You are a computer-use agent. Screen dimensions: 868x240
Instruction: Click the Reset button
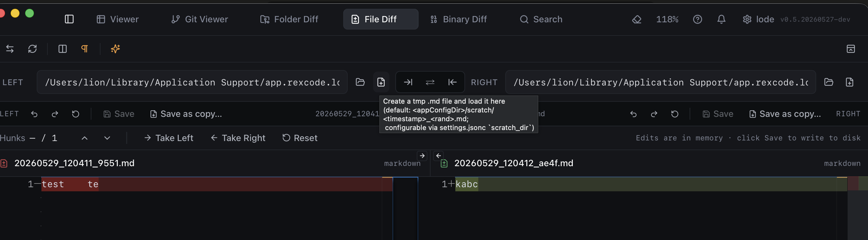(x=300, y=138)
